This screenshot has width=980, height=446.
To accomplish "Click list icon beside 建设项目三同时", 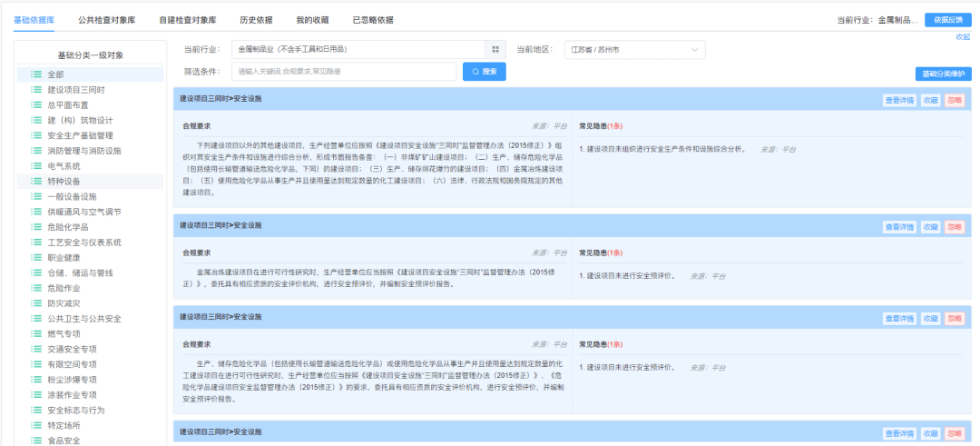I will click(36, 90).
